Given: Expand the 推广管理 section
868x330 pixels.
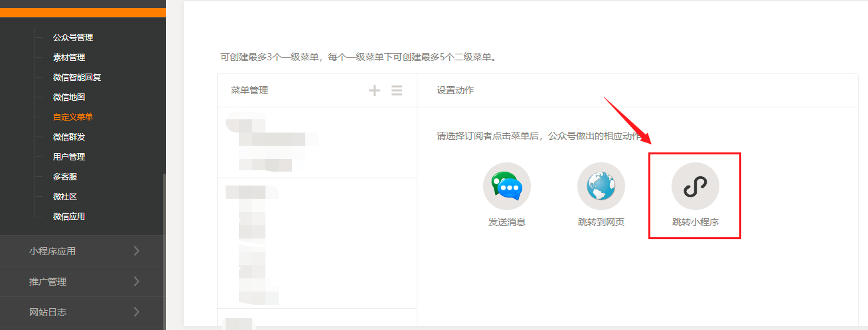Looking at the screenshot, I should click(x=82, y=282).
